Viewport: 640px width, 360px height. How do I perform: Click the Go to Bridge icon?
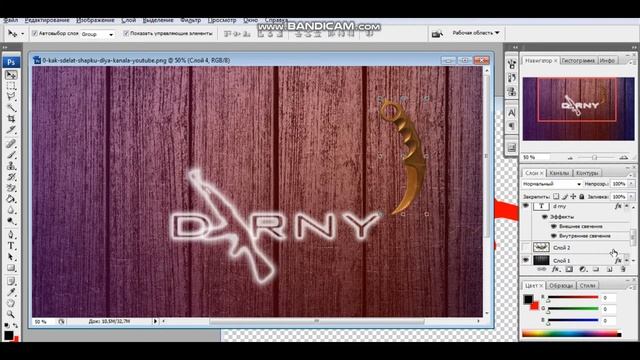437,34
